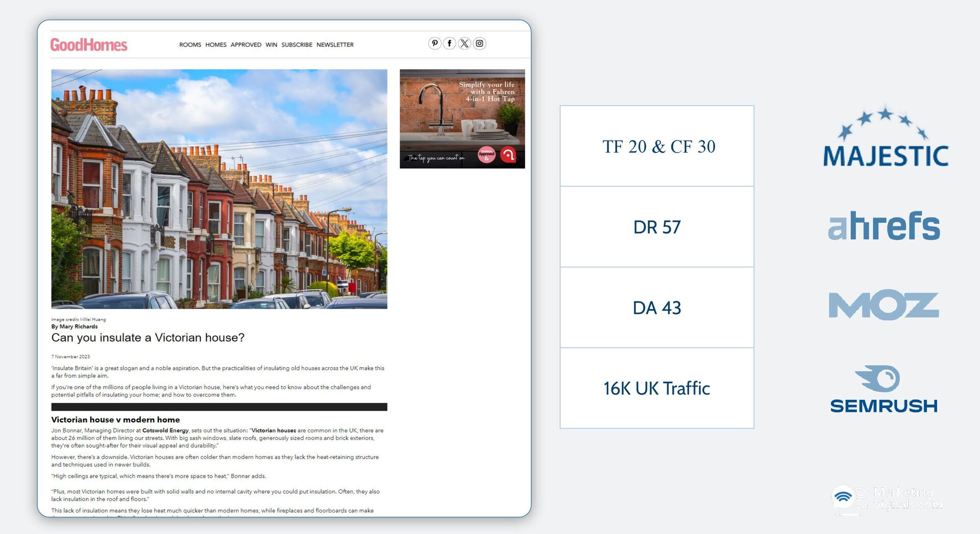
Task: Open the ROOMS menu item
Action: point(190,45)
